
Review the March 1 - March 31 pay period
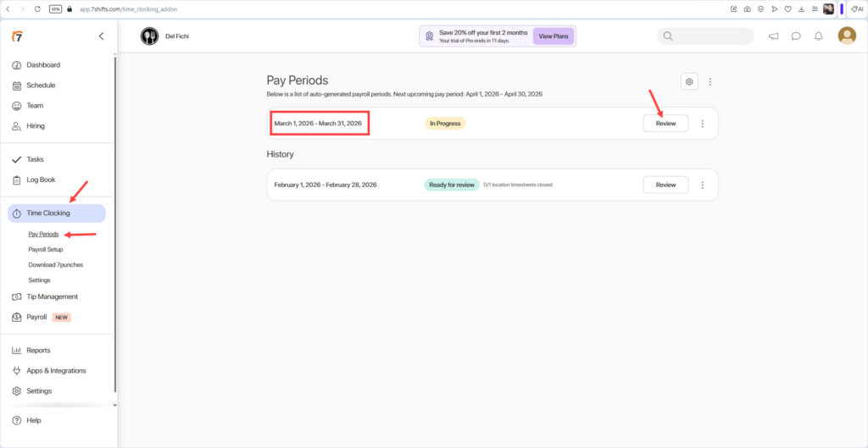click(665, 124)
